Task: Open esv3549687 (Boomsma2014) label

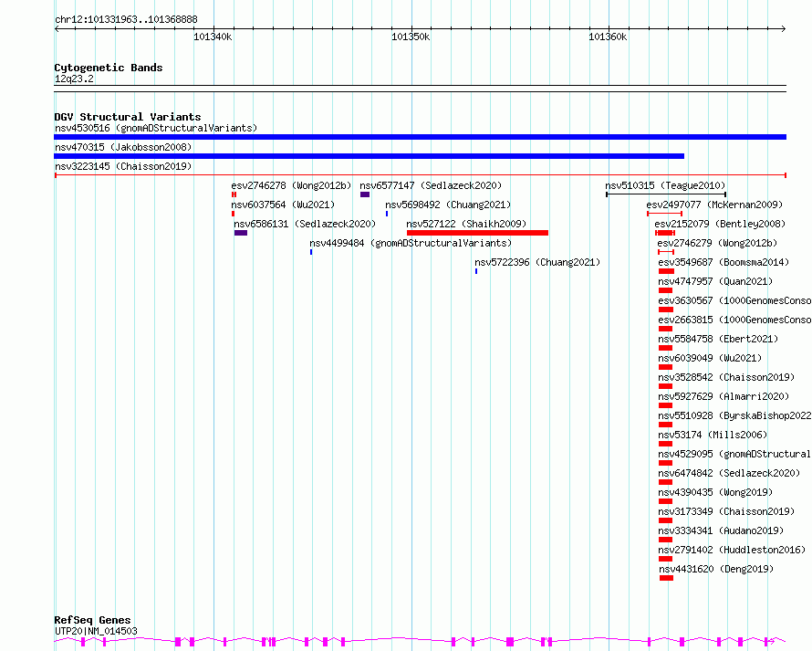Action: pyautogui.click(x=724, y=262)
